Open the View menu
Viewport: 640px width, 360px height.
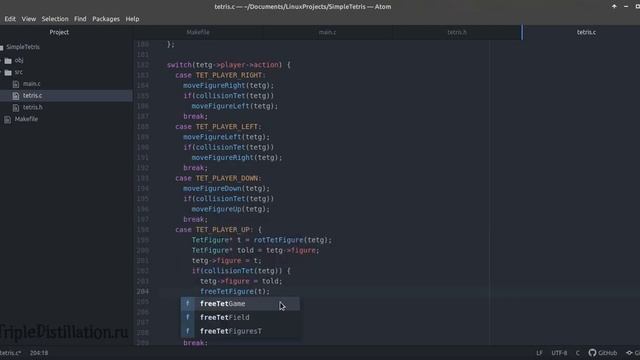(29, 19)
